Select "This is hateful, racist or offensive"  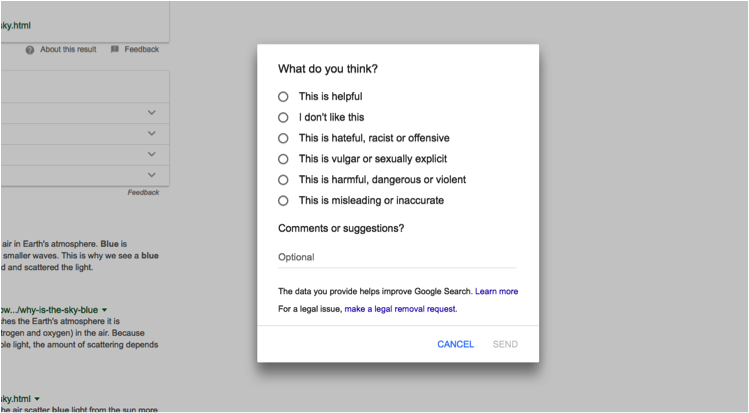pyautogui.click(x=283, y=138)
